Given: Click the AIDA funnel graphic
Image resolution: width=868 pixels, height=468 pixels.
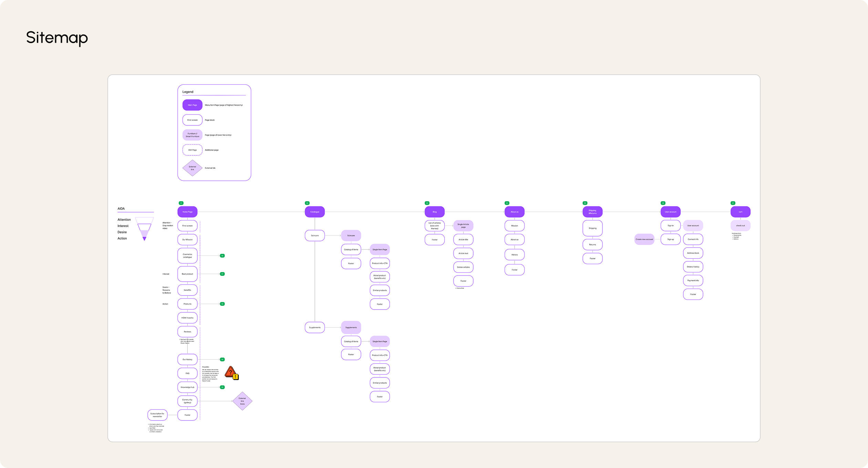Looking at the screenshot, I should coord(144,229).
